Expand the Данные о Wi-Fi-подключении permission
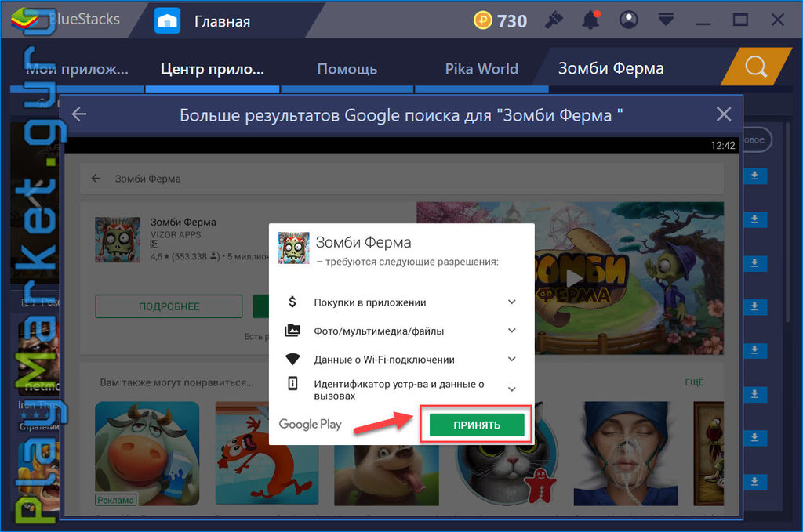 pos(511,359)
